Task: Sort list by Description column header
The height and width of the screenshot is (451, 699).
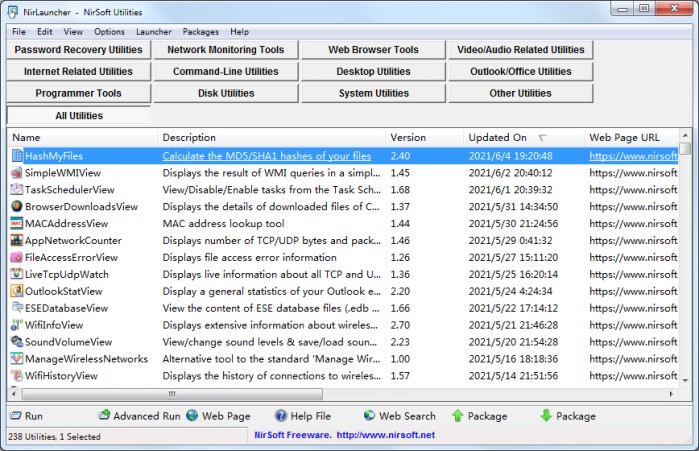Action: pos(271,137)
